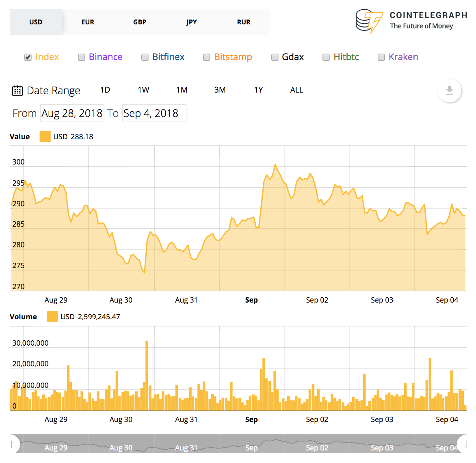The image size is (476, 463).
Task: Click the Sep 02 label in navigator strip
Action: tap(317, 448)
